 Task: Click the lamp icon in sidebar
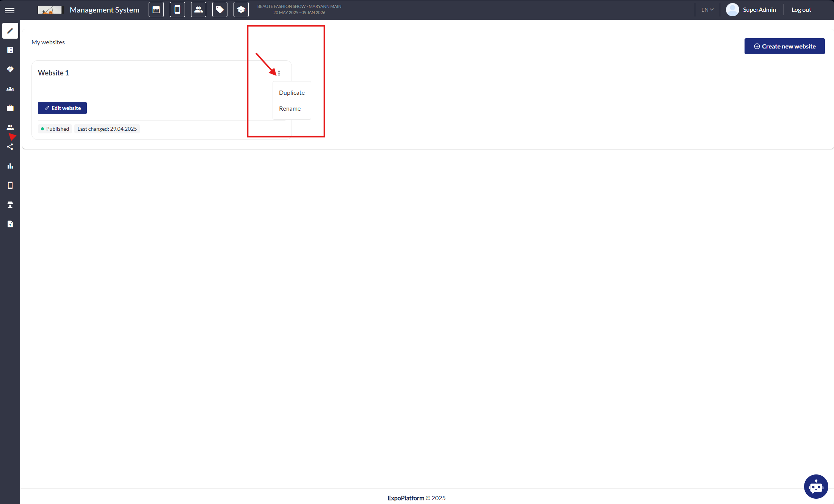(x=10, y=205)
